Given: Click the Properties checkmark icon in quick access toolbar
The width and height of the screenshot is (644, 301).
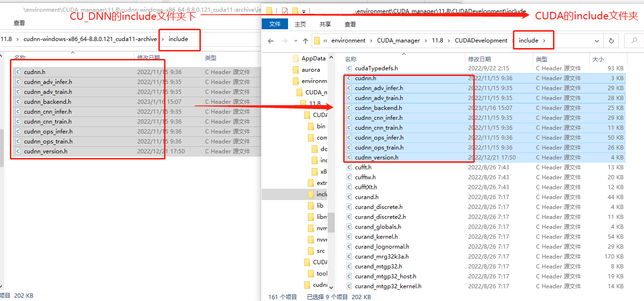Looking at the screenshot, I should (x=284, y=10).
